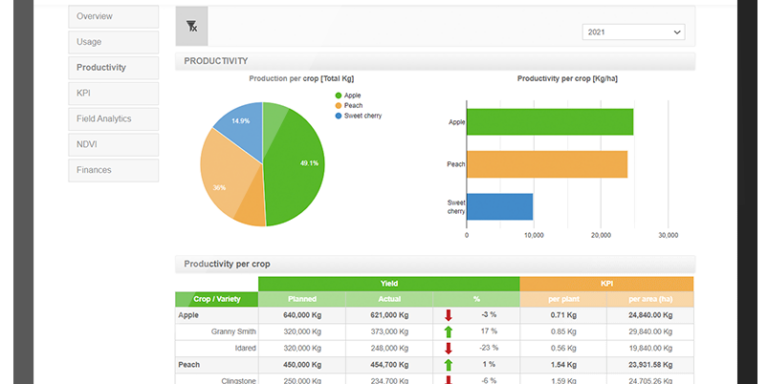The image size is (768, 384).
Task: Open Field Analytics from the sidebar
Action: click(114, 119)
